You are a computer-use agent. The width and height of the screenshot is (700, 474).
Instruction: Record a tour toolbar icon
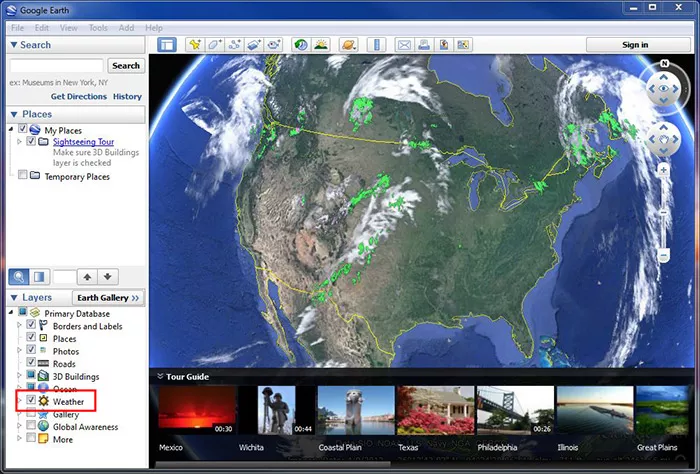click(x=274, y=45)
